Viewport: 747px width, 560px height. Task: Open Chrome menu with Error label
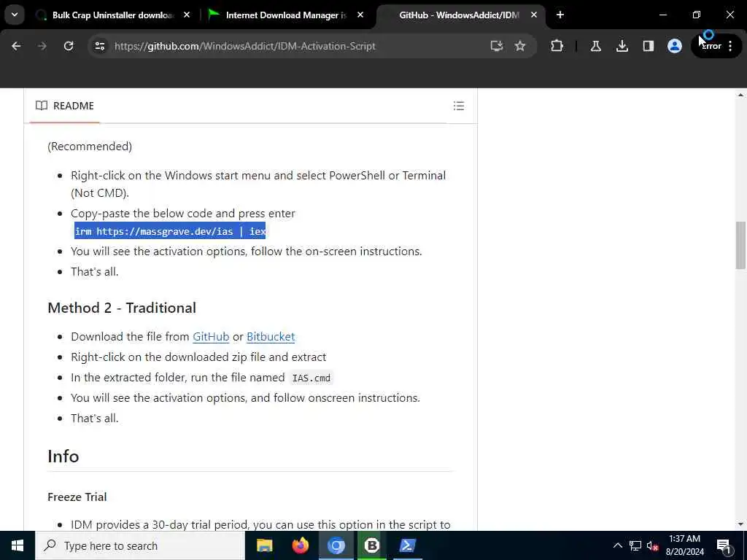pos(716,46)
